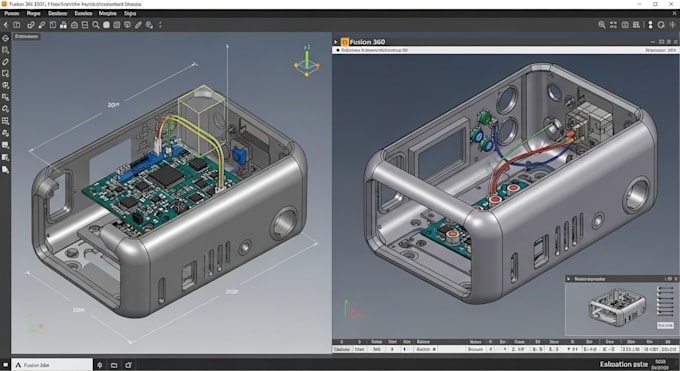This screenshot has height=371, width=680.
Task: Click the back arrow in the top toolbar
Action: (x=6, y=25)
